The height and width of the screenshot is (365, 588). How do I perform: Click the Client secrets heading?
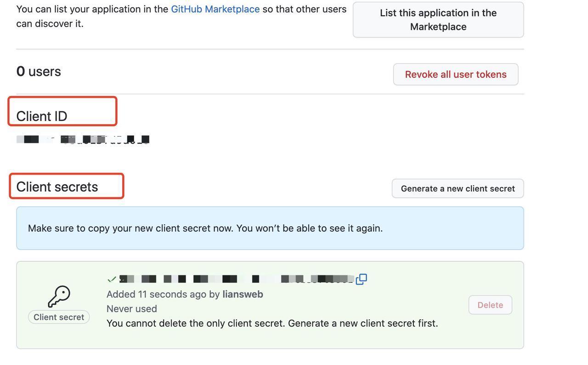pos(57,187)
